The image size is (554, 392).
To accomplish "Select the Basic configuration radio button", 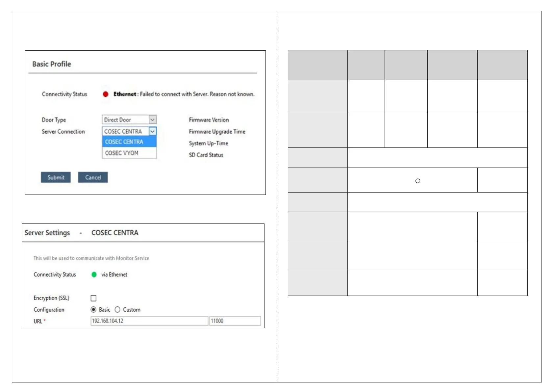I will click(x=93, y=309).
